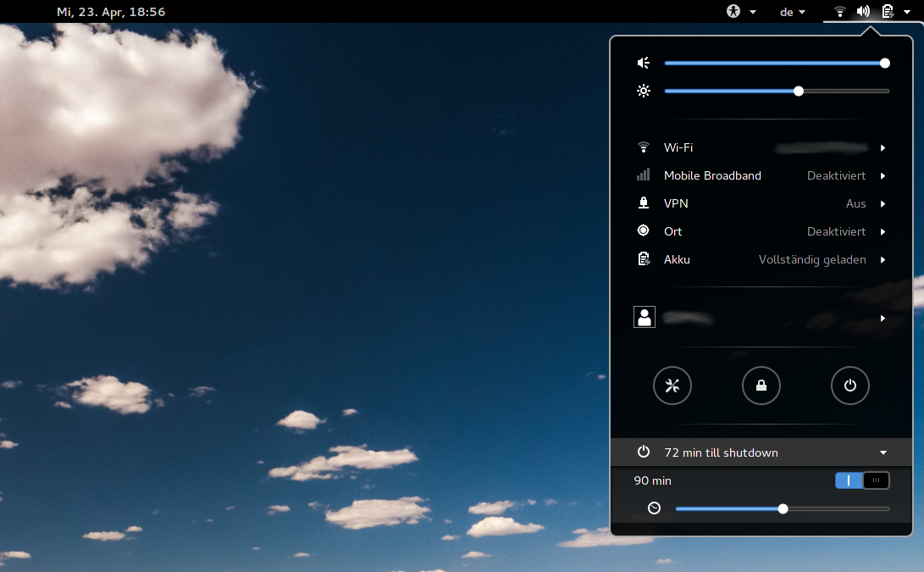Screen dimensions: 924x572
Task: Click the battery icon next to Akku
Action: coord(643,258)
